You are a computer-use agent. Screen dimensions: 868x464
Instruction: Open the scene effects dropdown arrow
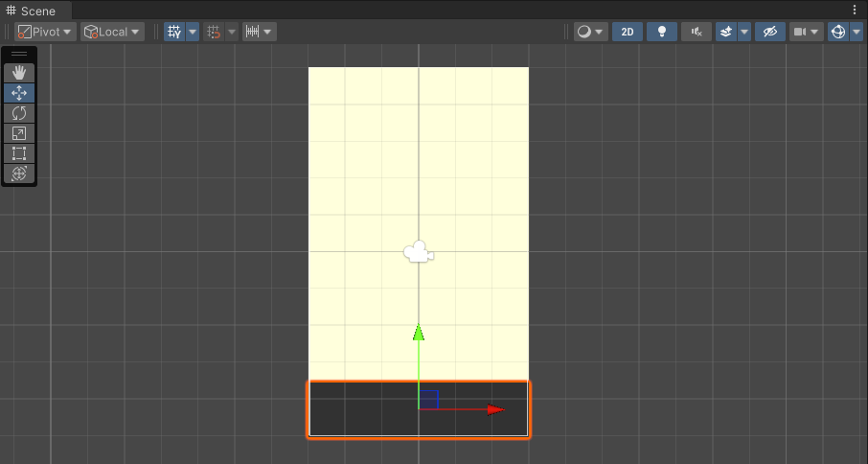(744, 32)
